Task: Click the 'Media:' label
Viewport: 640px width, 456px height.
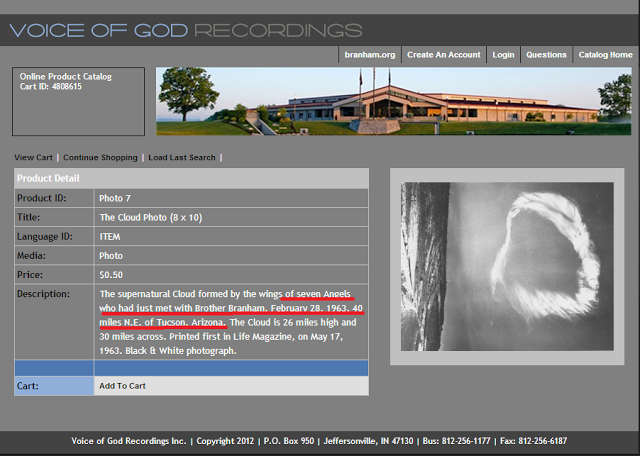Action: tap(30, 256)
